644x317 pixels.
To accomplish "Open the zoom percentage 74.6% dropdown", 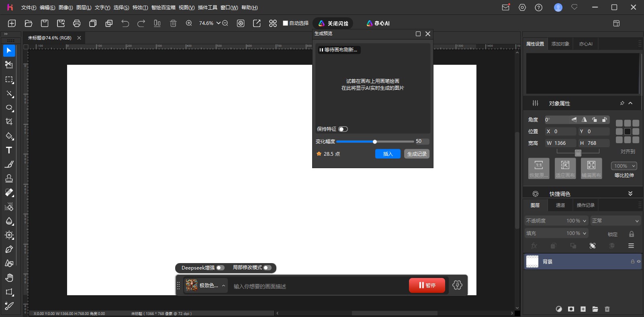I will coord(219,23).
